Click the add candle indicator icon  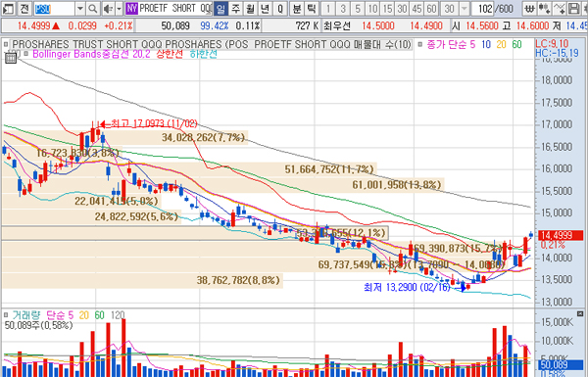point(544,8)
